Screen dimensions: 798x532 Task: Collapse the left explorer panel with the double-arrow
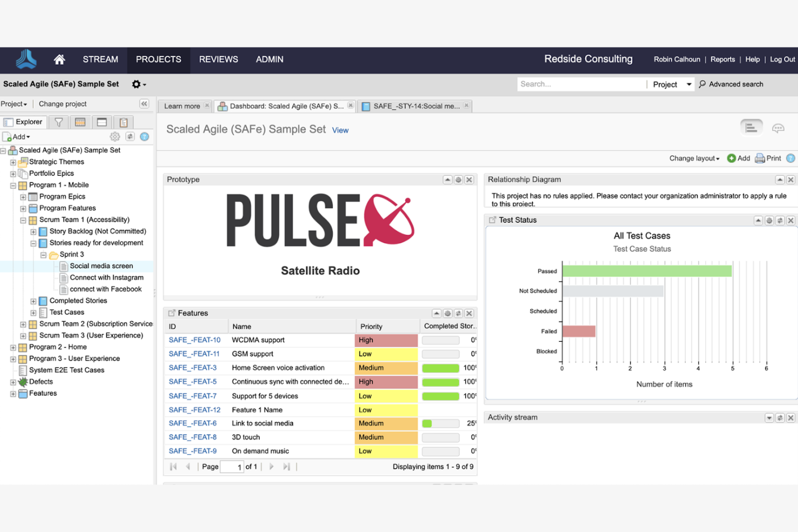144,103
